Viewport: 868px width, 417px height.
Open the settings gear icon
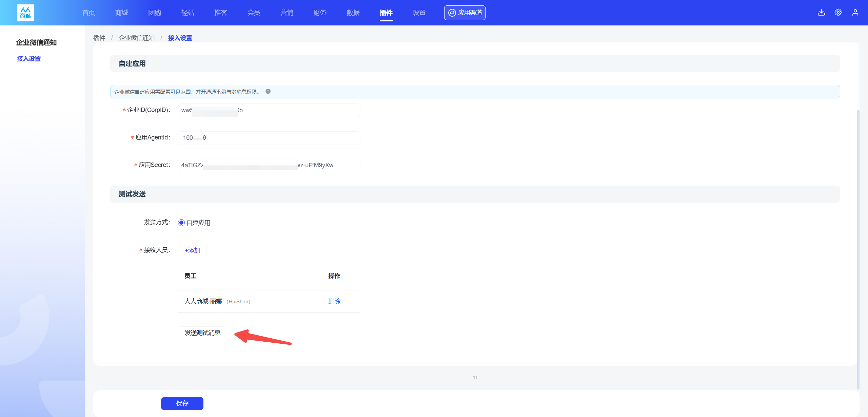point(838,13)
